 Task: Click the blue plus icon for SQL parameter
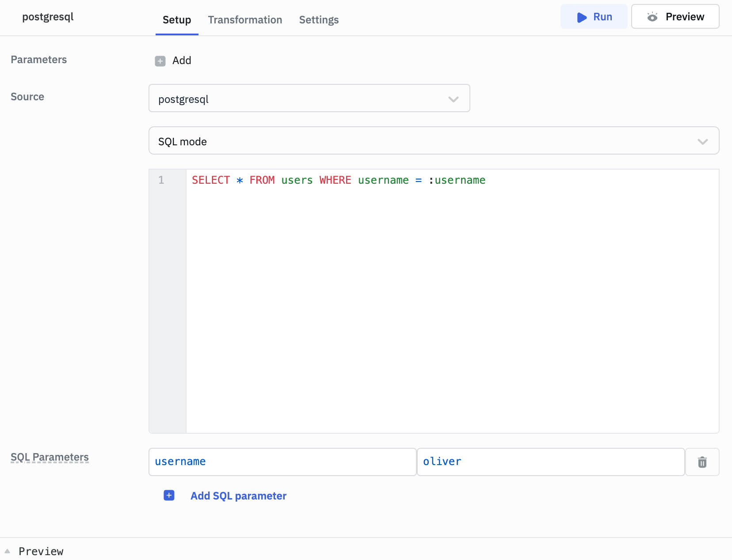(169, 496)
